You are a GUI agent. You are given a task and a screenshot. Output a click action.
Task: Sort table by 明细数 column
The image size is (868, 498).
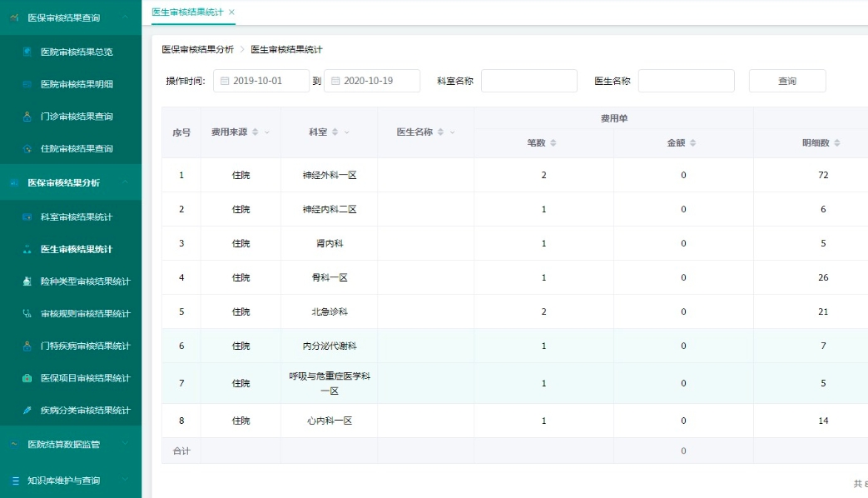pos(837,143)
